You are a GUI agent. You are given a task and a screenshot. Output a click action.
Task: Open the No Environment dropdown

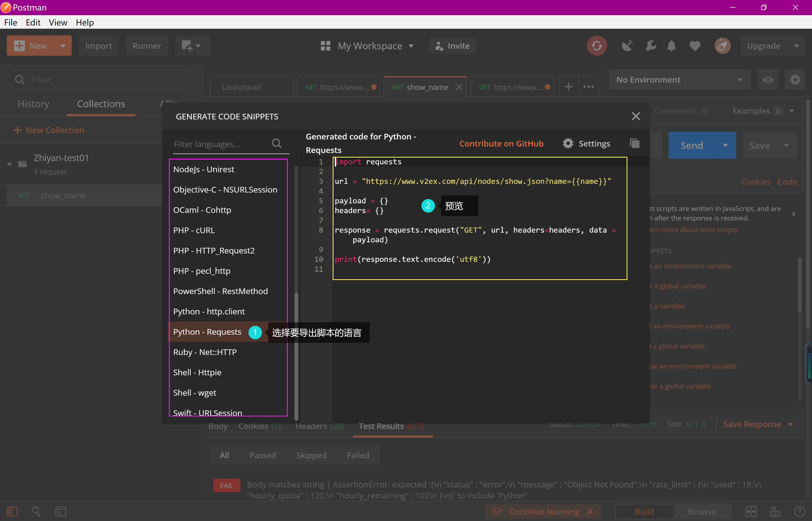coord(679,80)
